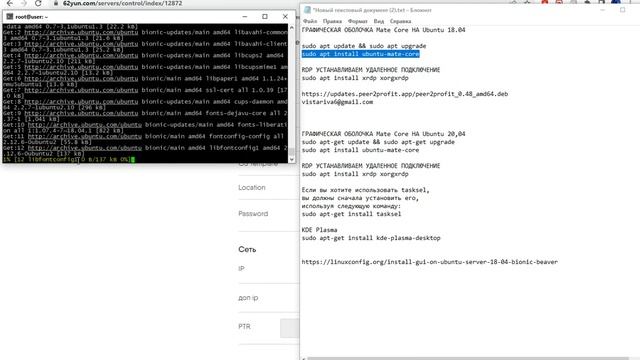Minimize the root@user terminal window
The width and height of the screenshot is (640, 360).
245,17
